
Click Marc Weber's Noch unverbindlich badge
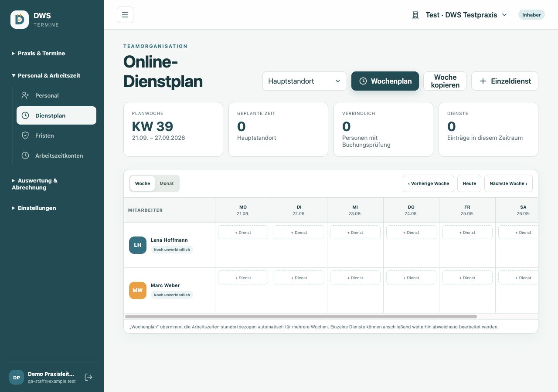172,295
